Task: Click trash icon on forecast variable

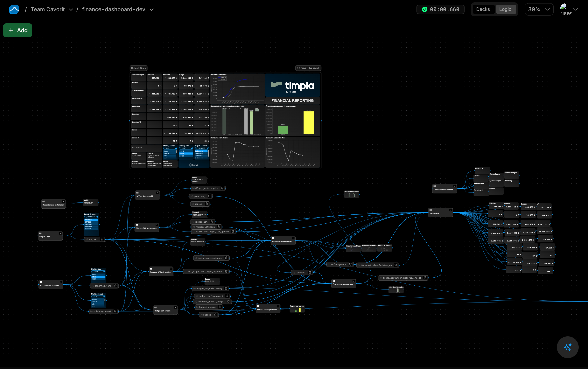Action: (x=310, y=272)
